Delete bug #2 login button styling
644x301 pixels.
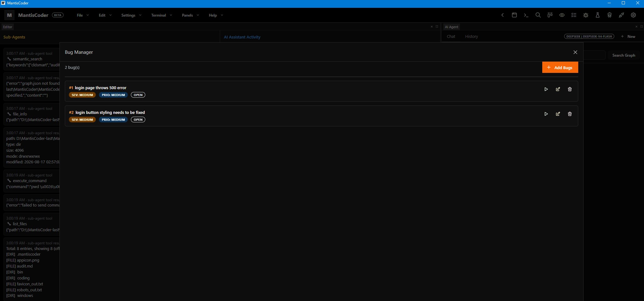tap(570, 114)
